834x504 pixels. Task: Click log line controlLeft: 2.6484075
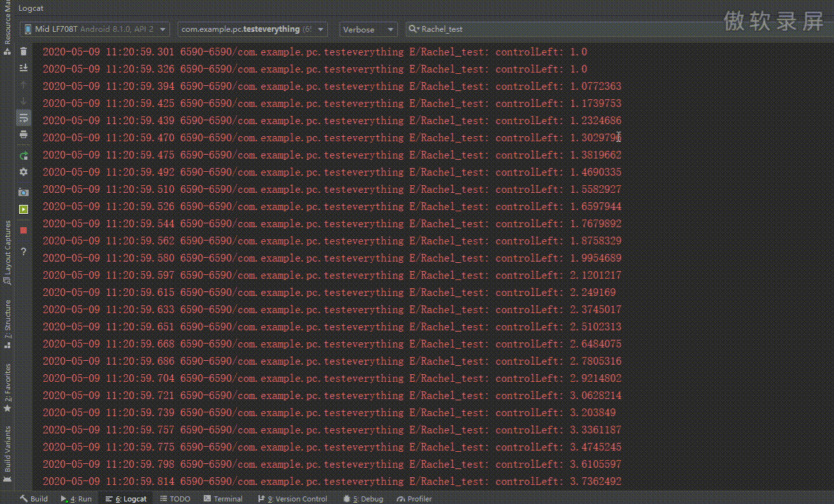tap(332, 344)
